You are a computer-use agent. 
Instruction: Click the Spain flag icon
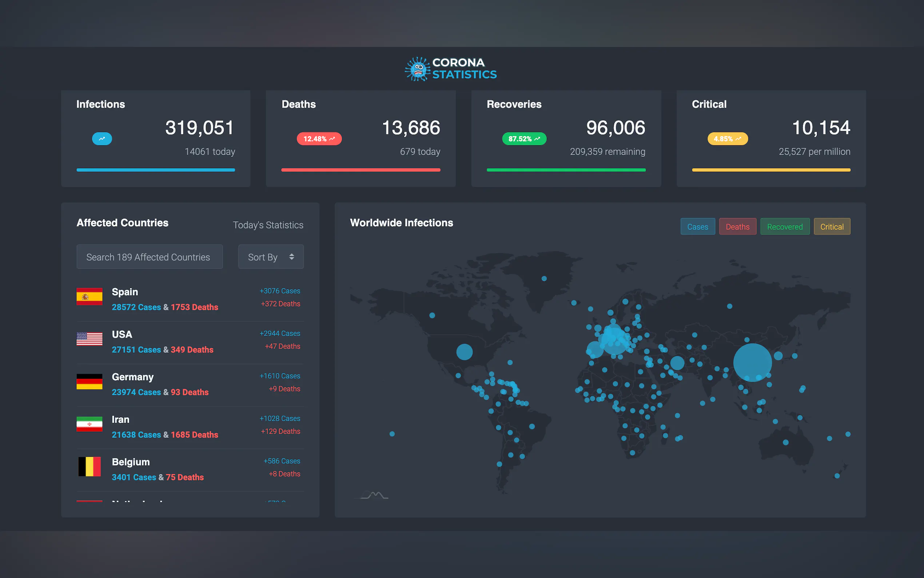pyautogui.click(x=89, y=297)
